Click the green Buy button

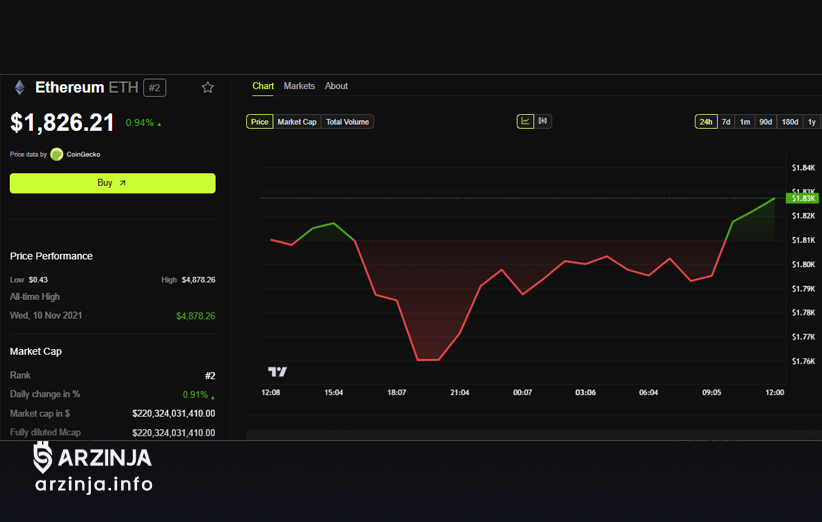pyautogui.click(x=112, y=183)
